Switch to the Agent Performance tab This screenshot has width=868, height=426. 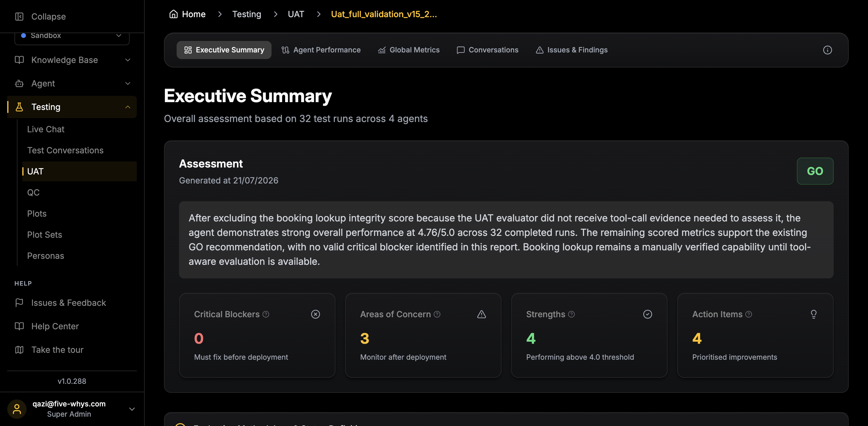coord(321,50)
